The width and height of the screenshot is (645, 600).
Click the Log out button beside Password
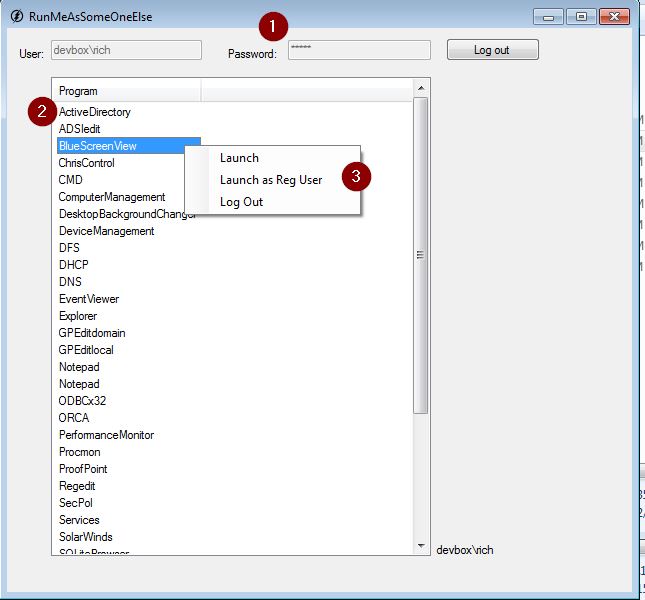(492, 50)
